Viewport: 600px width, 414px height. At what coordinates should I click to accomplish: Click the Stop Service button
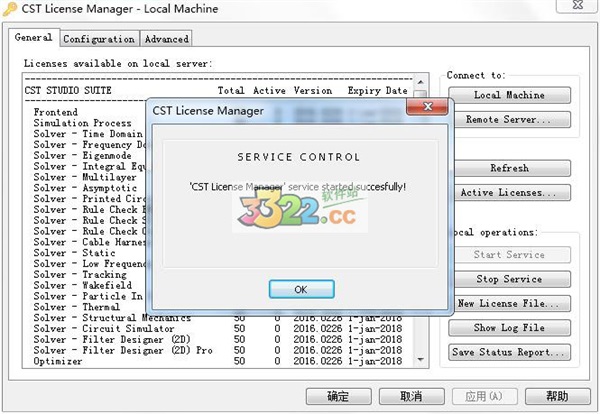pyautogui.click(x=509, y=279)
